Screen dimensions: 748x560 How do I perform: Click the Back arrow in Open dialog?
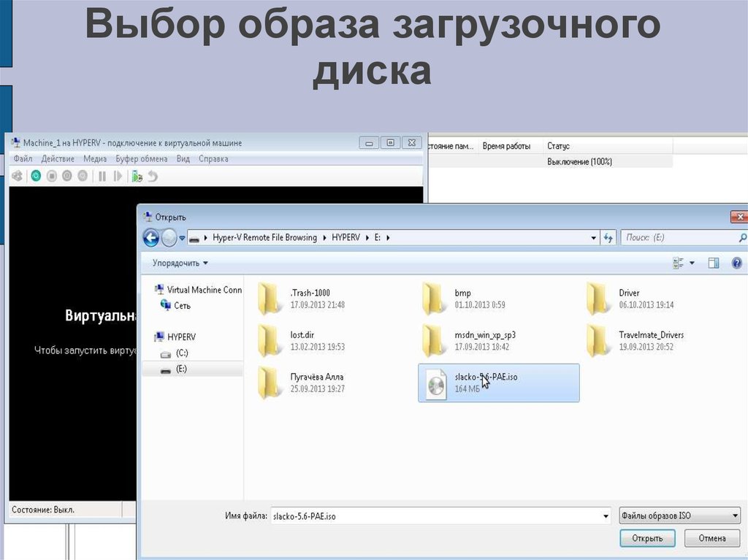tap(151, 237)
